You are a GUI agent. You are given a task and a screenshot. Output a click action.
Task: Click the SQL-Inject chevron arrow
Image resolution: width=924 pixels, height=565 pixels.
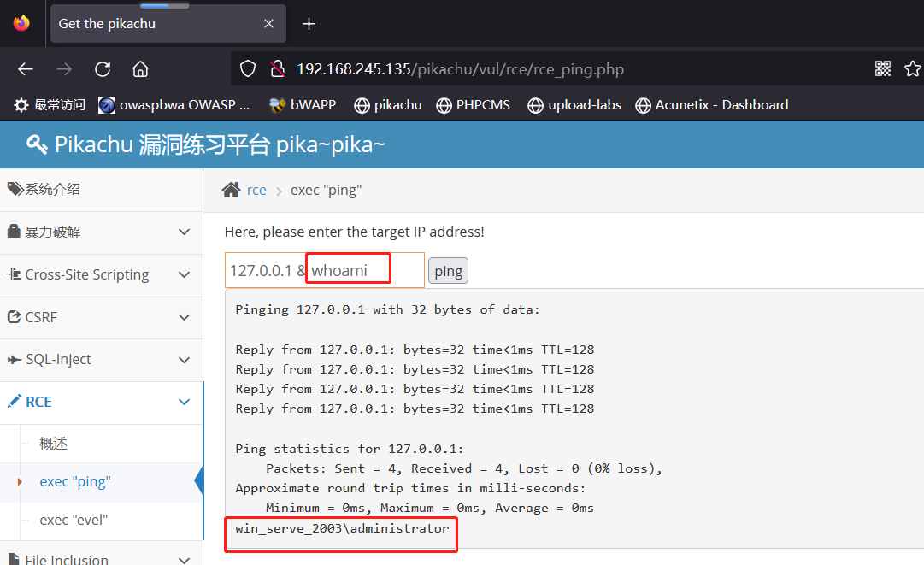click(184, 359)
